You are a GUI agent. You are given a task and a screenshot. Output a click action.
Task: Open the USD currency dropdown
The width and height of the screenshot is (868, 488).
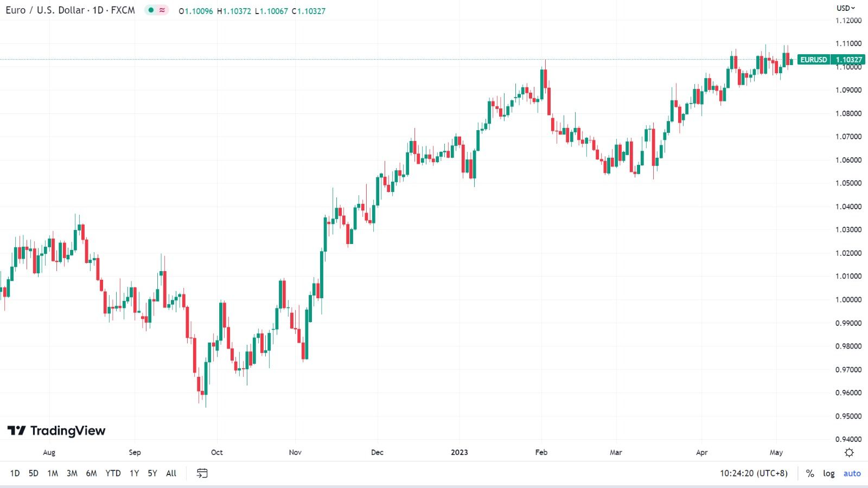coord(846,8)
